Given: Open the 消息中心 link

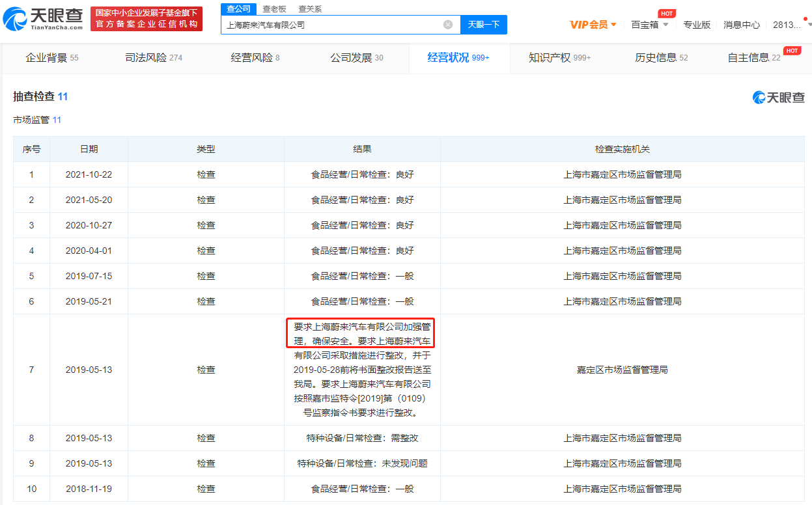Looking at the screenshot, I should coord(742,25).
